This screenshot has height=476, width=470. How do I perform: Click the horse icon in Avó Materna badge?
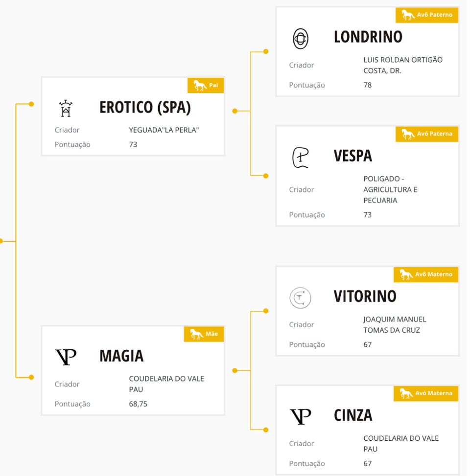coord(406,393)
